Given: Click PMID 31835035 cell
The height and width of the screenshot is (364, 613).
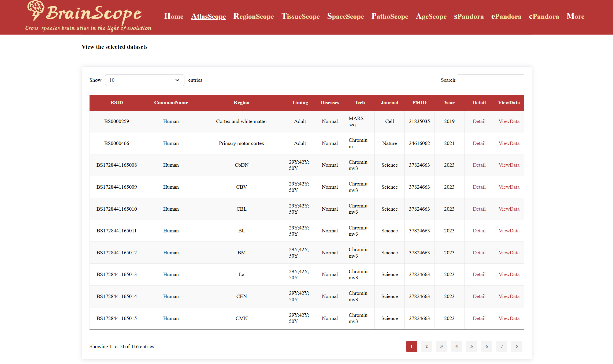Looking at the screenshot, I should pos(419,121).
